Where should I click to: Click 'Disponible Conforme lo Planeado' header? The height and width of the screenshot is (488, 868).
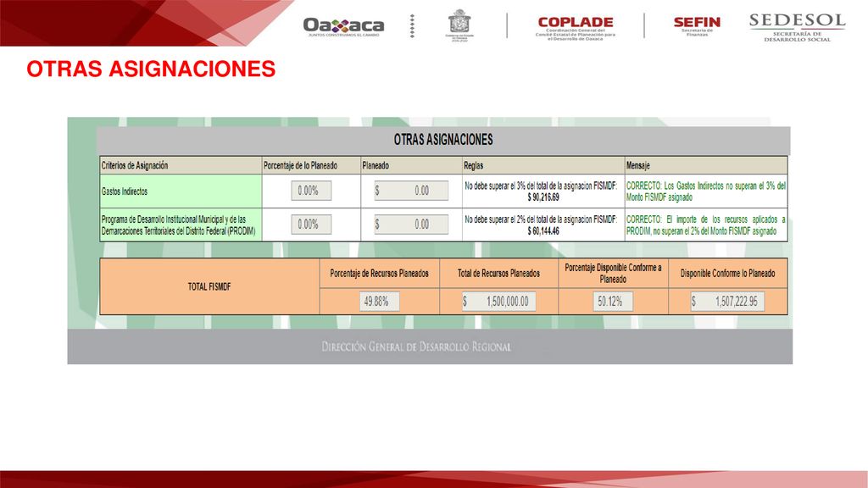click(x=727, y=274)
